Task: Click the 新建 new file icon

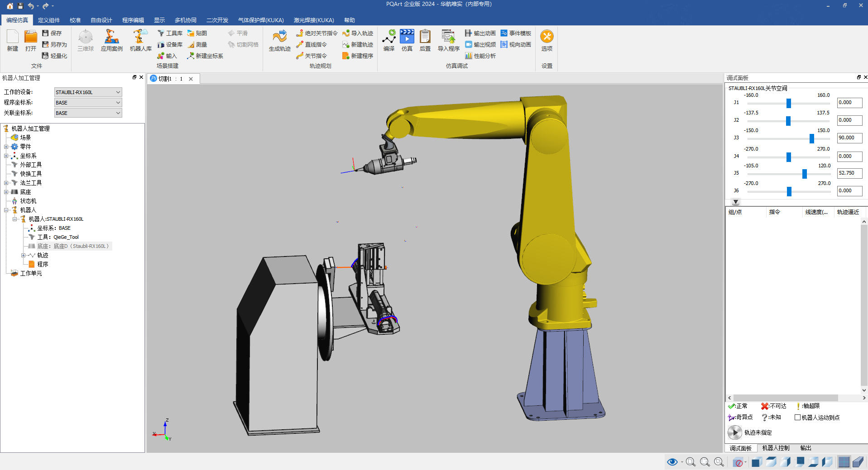Action: (x=13, y=40)
